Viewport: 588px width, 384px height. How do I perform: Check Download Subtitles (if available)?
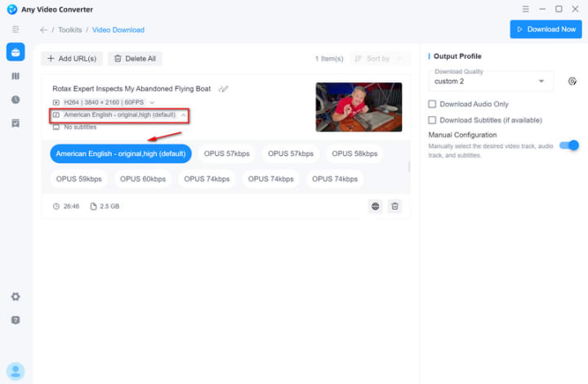click(432, 120)
